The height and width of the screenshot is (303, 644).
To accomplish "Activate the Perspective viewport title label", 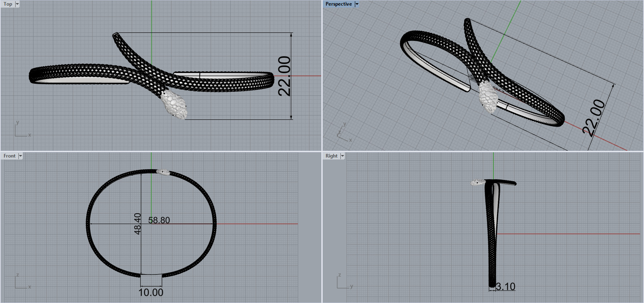I will [x=338, y=4].
